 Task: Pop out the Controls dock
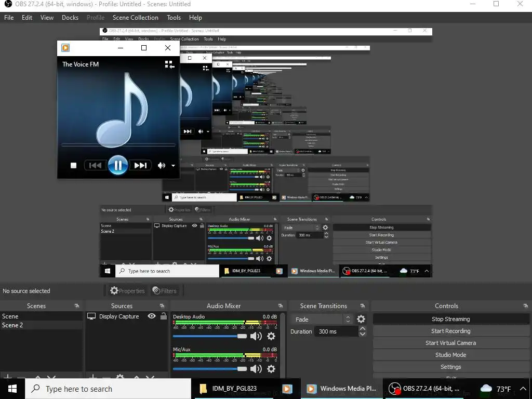tap(526, 306)
